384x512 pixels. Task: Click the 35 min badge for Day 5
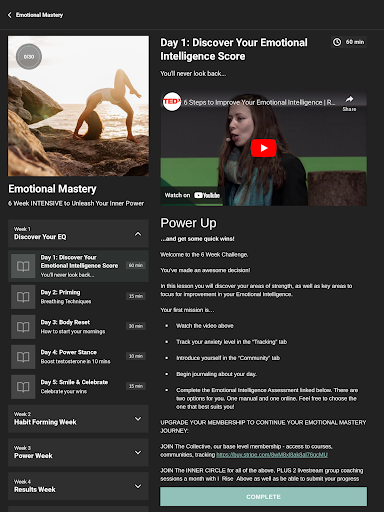pos(136,386)
